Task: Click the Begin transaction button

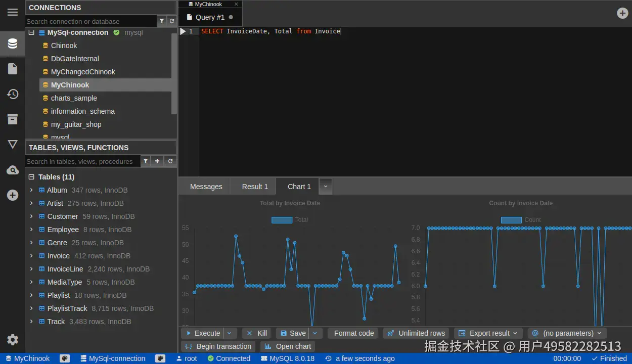Action: (x=218, y=346)
